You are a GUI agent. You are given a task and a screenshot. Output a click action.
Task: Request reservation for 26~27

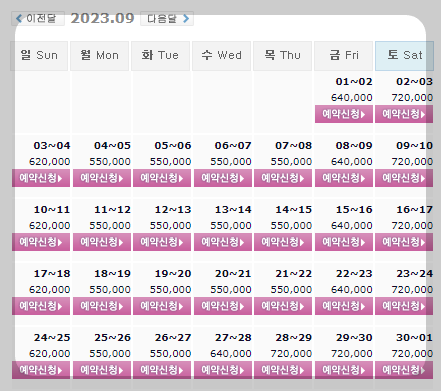[162, 370]
